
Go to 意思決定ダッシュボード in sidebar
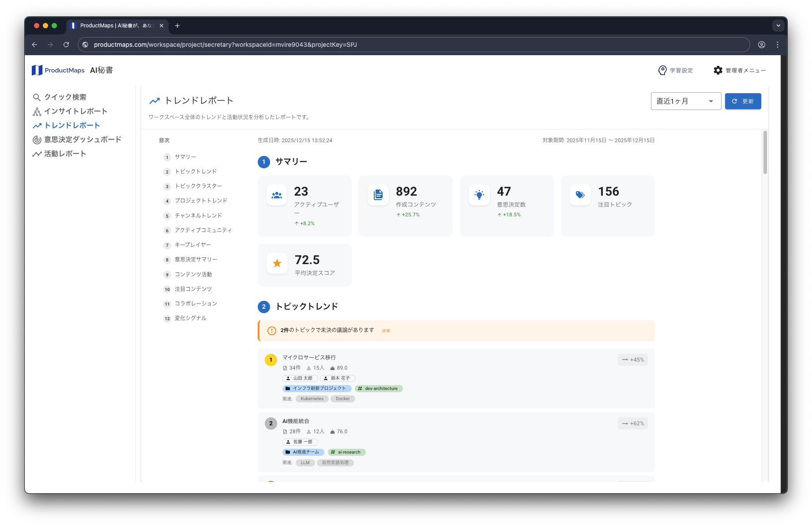[x=83, y=140]
